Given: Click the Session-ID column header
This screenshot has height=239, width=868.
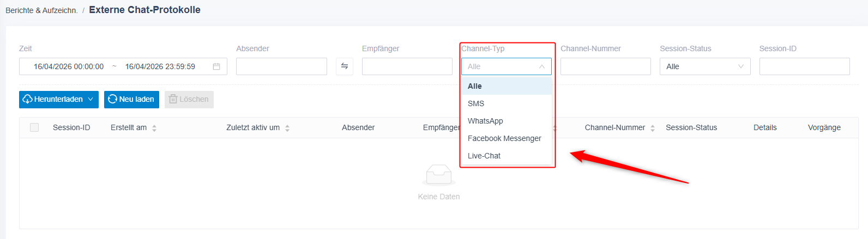Looking at the screenshot, I should [71, 127].
